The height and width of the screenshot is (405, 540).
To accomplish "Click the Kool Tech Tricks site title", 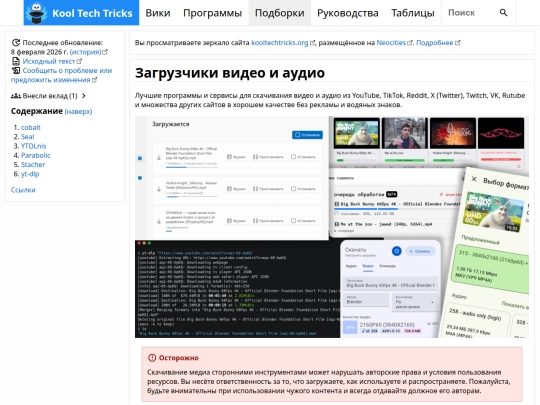I will click(x=92, y=13).
